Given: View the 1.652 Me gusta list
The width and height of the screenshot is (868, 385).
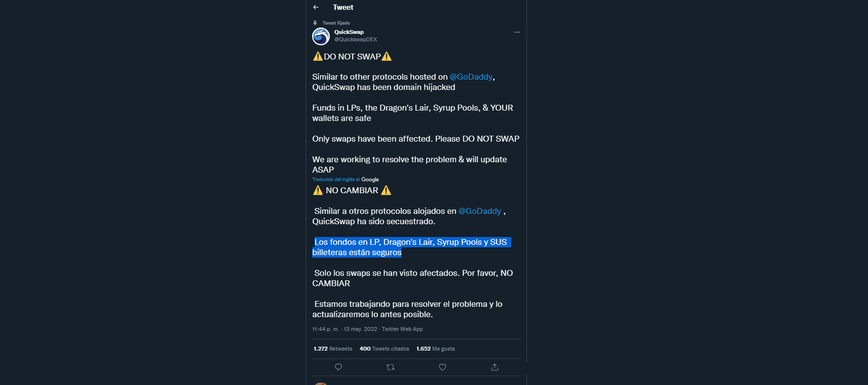Looking at the screenshot, I should 435,349.
